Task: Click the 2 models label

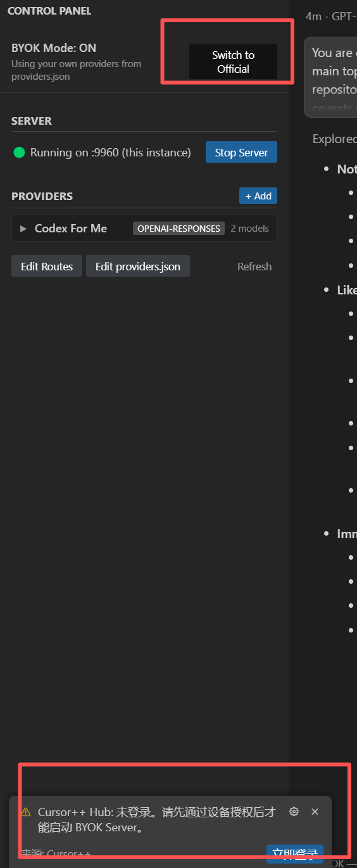Action: (x=249, y=229)
